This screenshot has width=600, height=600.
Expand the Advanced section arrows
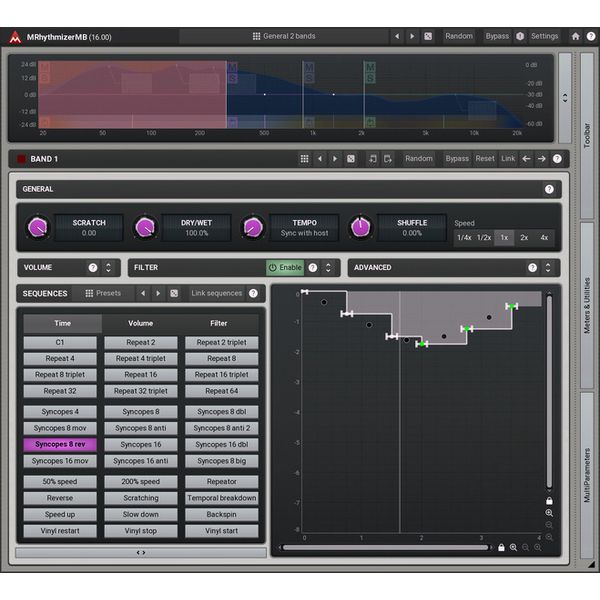[548, 268]
